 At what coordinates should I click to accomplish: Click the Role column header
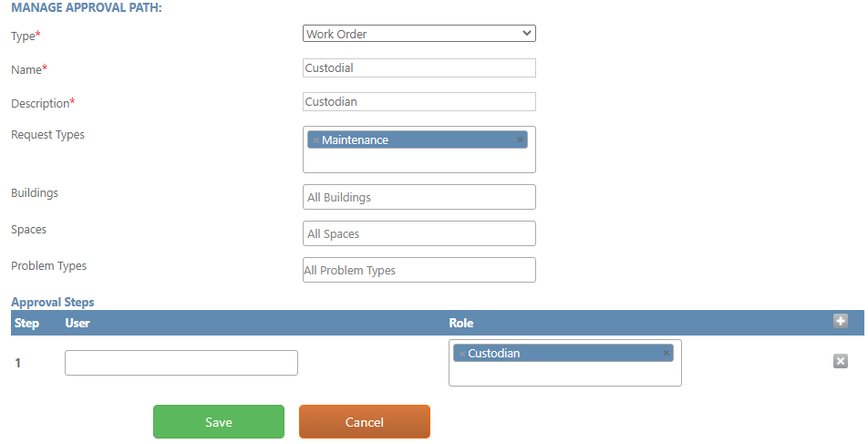tap(461, 324)
